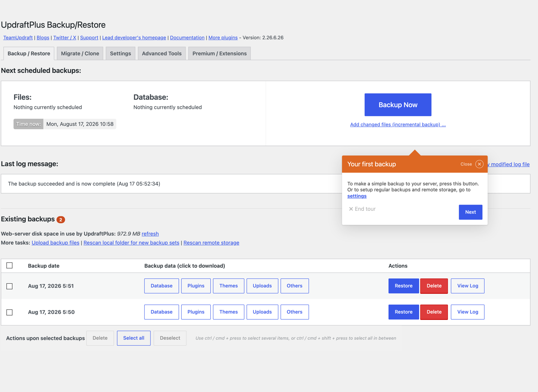Click refresh disk space link
Viewport: 538px width, 392px height.
[x=150, y=234]
